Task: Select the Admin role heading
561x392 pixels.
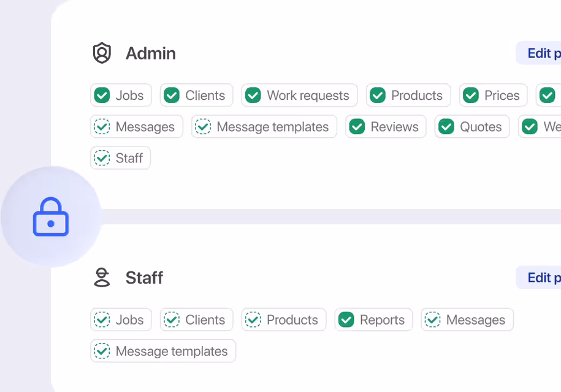Action: pyautogui.click(x=151, y=54)
